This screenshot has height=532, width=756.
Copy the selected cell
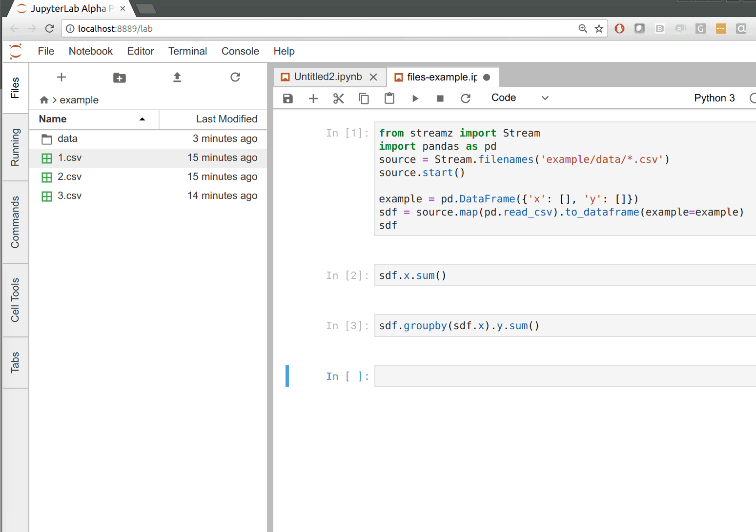pos(364,99)
